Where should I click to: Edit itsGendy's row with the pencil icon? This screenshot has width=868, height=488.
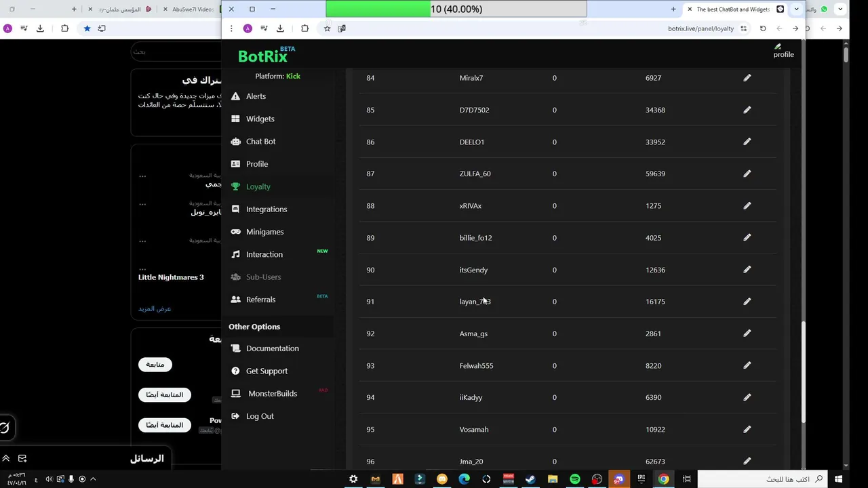tap(747, 269)
